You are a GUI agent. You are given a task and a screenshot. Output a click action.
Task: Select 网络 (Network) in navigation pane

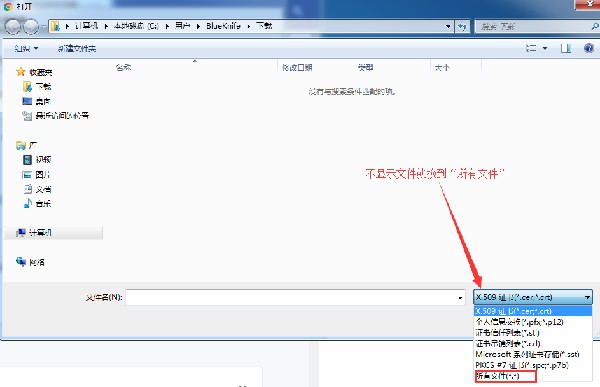click(x=37, y=262)
